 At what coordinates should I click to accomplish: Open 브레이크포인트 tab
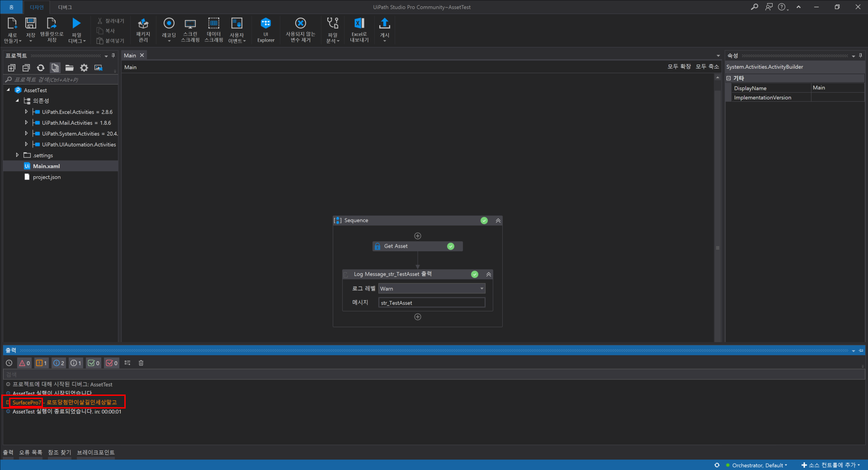click(96, 452)
